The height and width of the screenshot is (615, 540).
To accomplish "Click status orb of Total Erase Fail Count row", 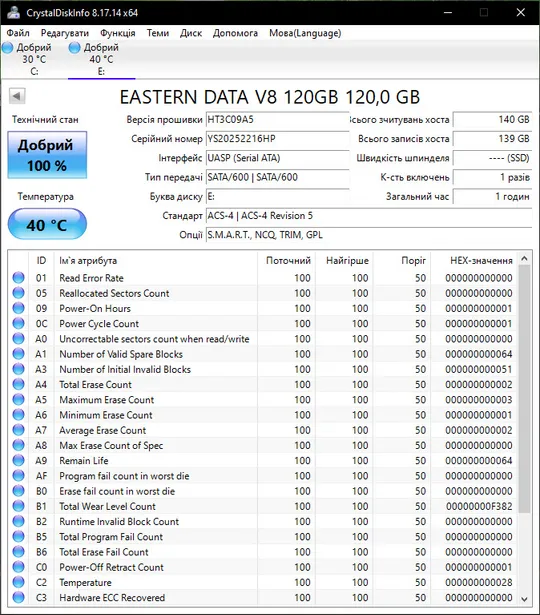I will pos(18,552).
